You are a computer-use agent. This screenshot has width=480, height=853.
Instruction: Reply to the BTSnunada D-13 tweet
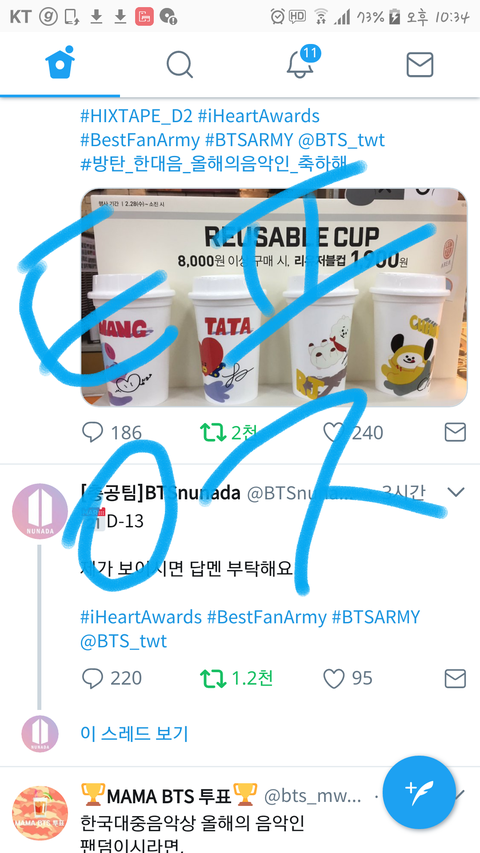pos(93,678)
